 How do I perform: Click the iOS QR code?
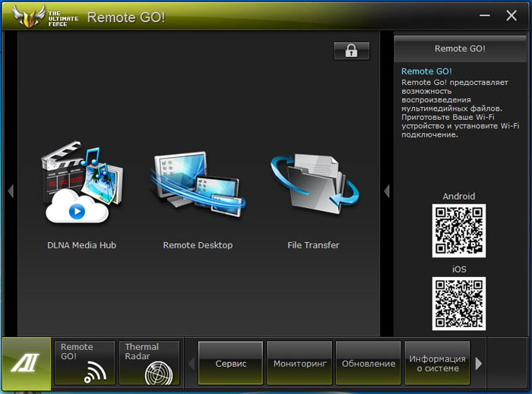click(x=459, y=304)
